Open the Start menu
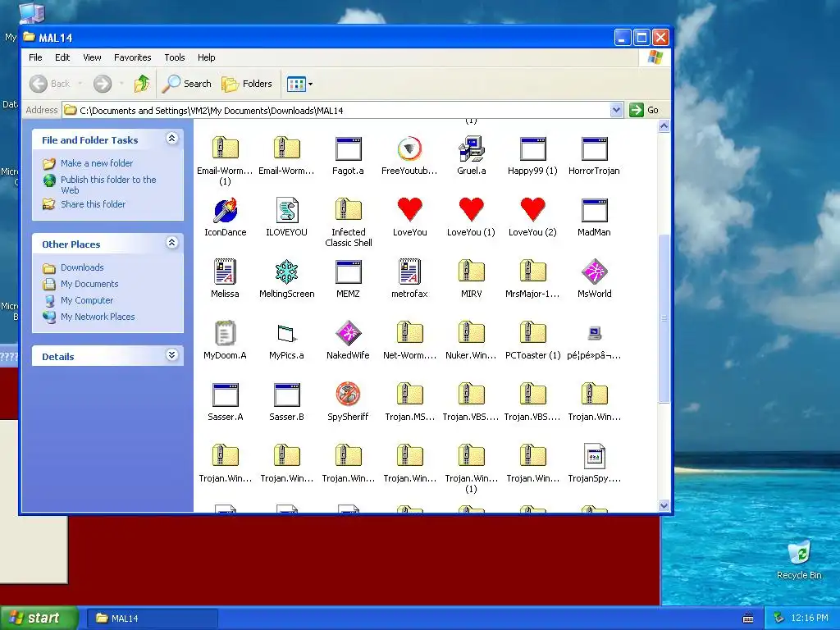Screen dimensions: 840x630 (39, 618)
